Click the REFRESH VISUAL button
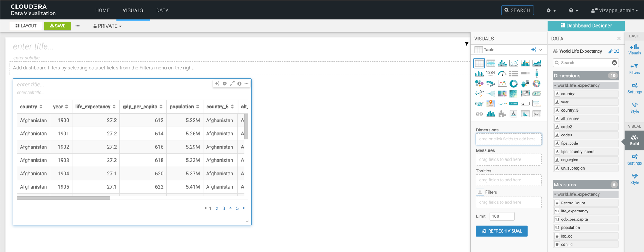Image resolution: width=644 pixels, height=252 pixels. (x=502, y=231)
